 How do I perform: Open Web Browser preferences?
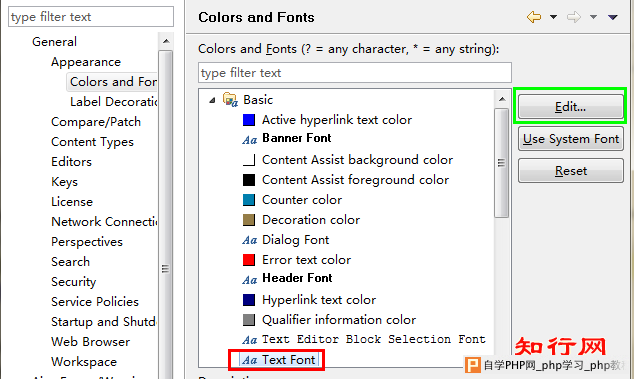pos(91,342)
